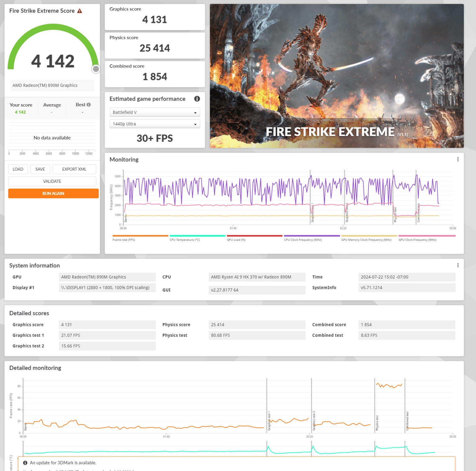Click the Combined test marker in Monitoring chart
Screen dimensions: 476x471
418,213
